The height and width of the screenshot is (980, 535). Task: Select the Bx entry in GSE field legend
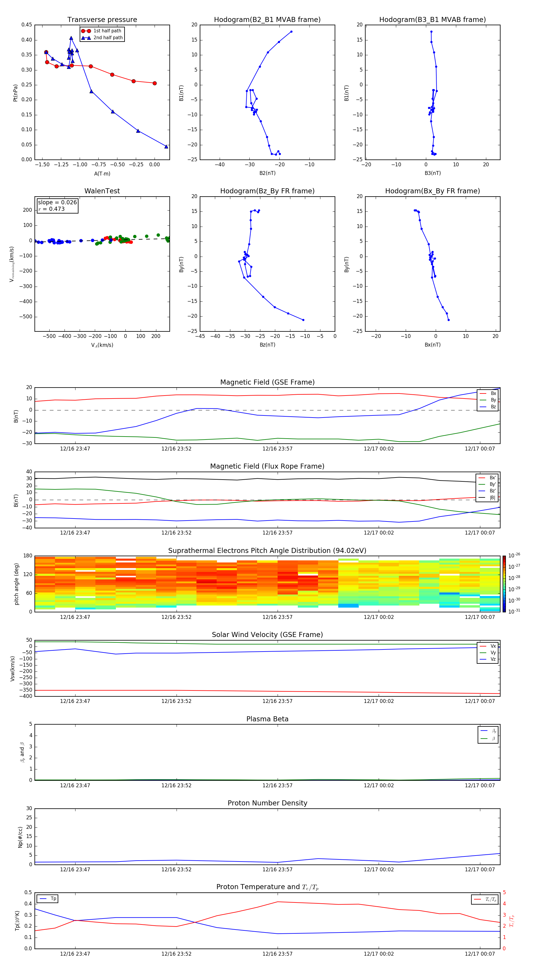click(x=488, y=393)
